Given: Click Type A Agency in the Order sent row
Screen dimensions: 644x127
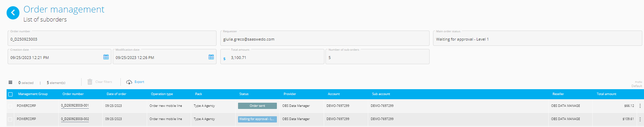Looking at the screenshot, I should 204,106.
